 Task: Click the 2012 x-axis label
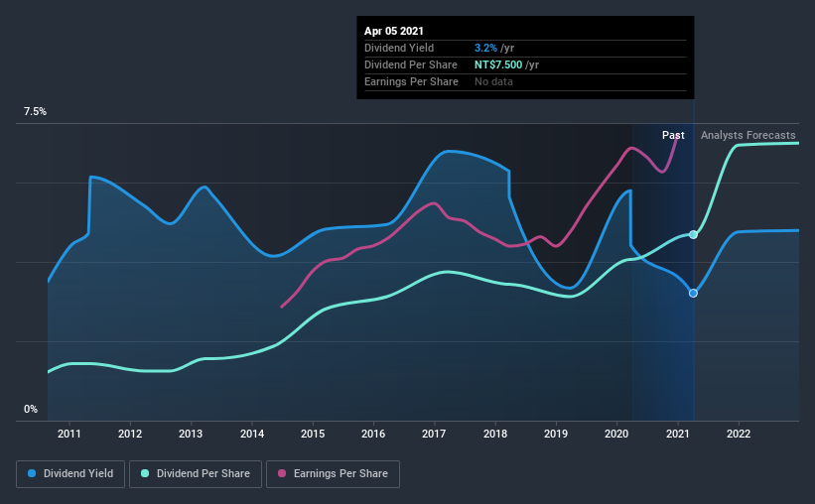(130, 434)
